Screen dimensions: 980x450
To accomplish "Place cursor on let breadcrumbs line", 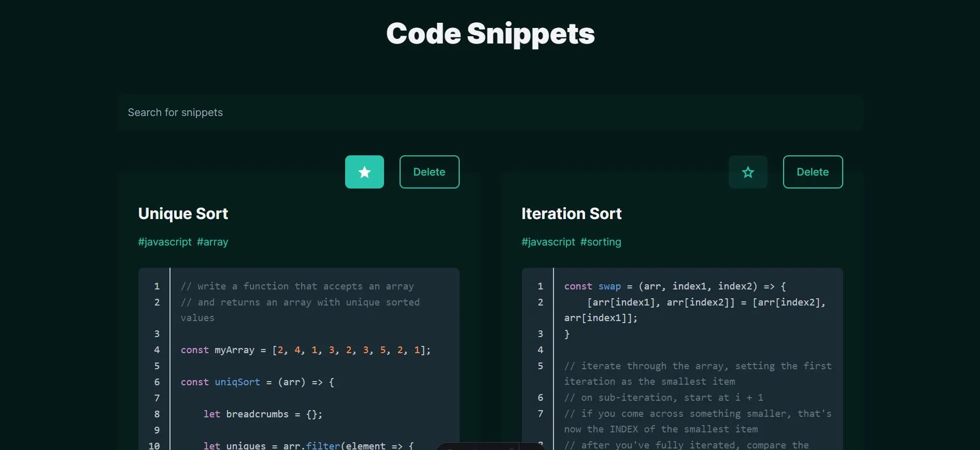I will point(262,414).
